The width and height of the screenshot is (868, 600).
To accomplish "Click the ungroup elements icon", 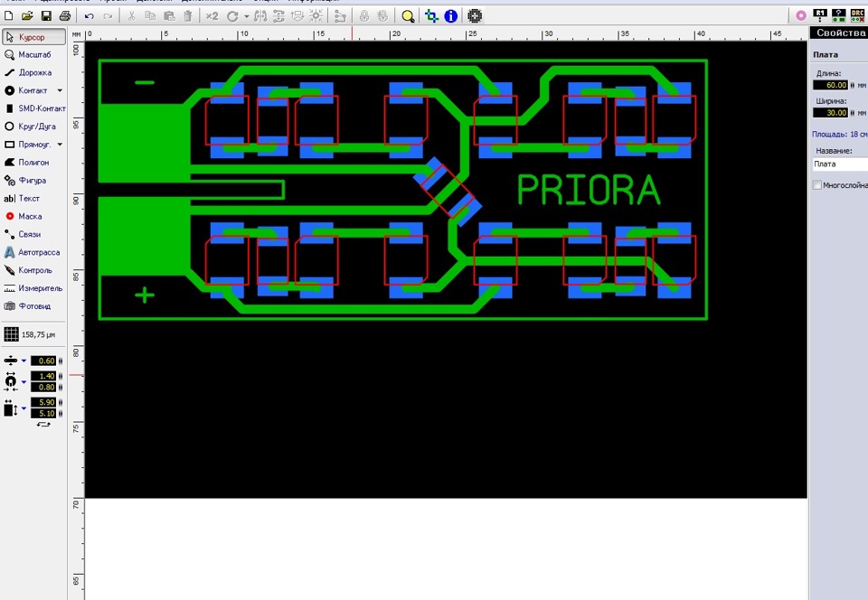I will 382,16.
